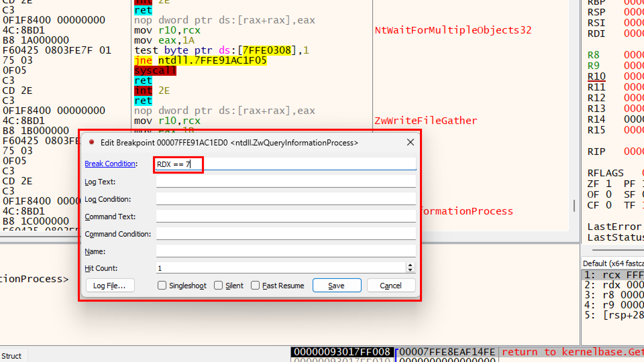Viewport: 644px width, 362px height.
Task: Follow the Break Condition help link
Action: pos(110,164)
